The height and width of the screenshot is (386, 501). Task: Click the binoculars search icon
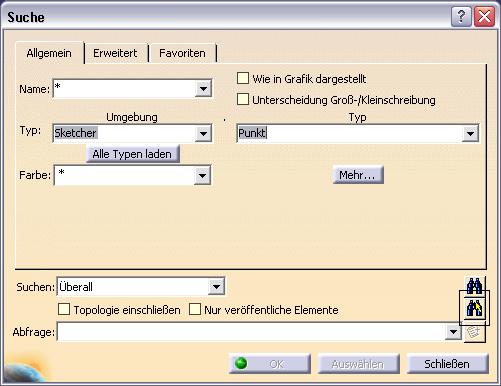(x=474, y=286)
